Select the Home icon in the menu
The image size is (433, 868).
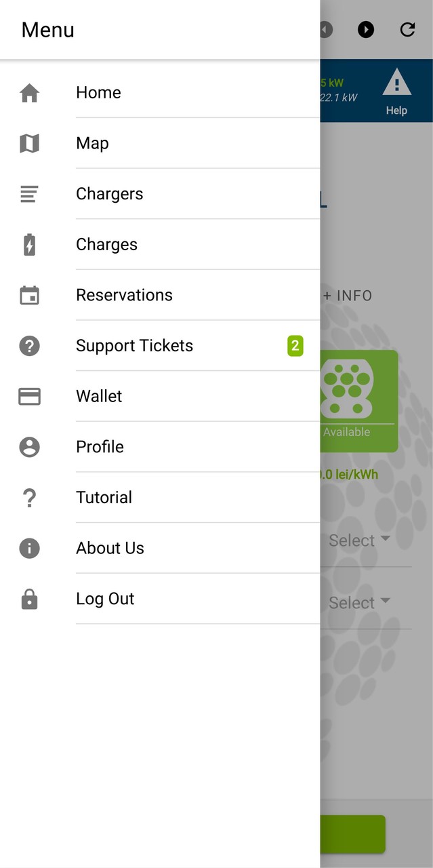click(x=29, y=92)
